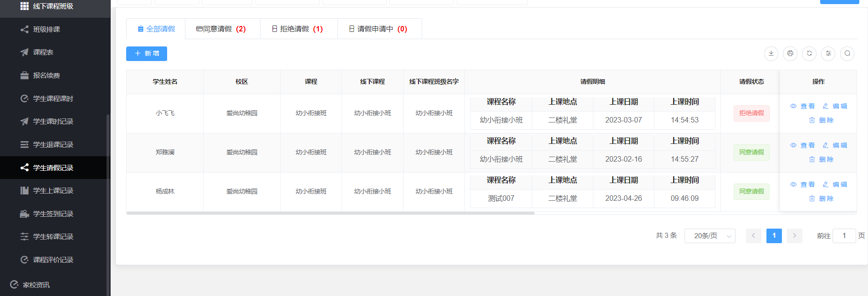Click 拒绝请假 status tag for 小飞飞
868x296 pixels.
tap(751, 113)
